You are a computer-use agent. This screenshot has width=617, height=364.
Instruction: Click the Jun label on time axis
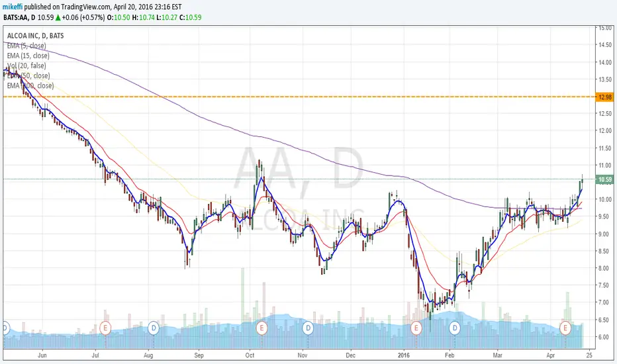(x=42, y=355)
